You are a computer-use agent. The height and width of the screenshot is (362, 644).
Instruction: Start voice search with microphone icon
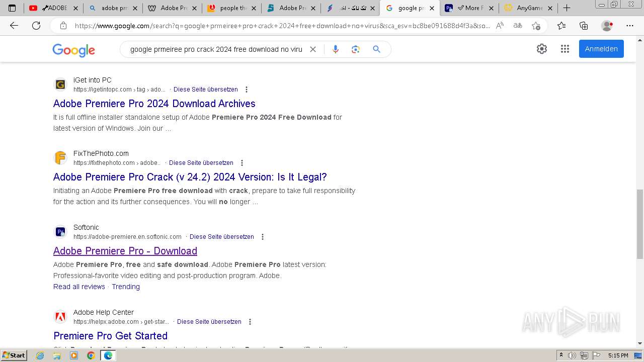(336, 49)
